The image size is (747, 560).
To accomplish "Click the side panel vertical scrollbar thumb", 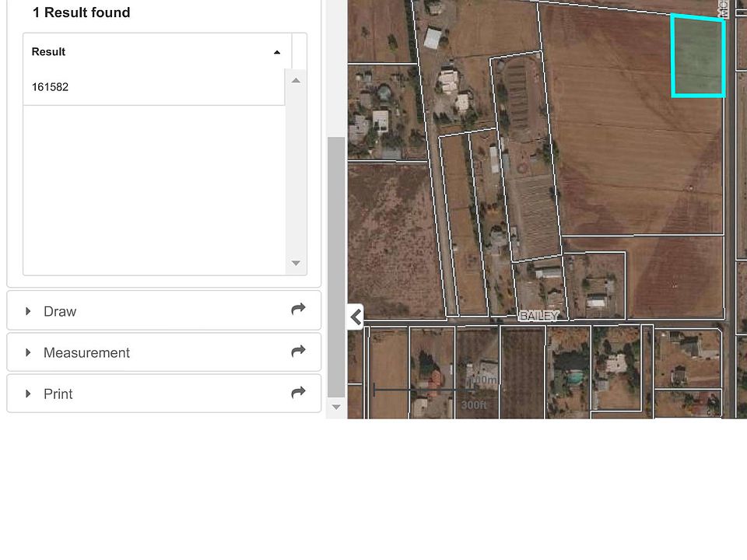I will point(335,264).
